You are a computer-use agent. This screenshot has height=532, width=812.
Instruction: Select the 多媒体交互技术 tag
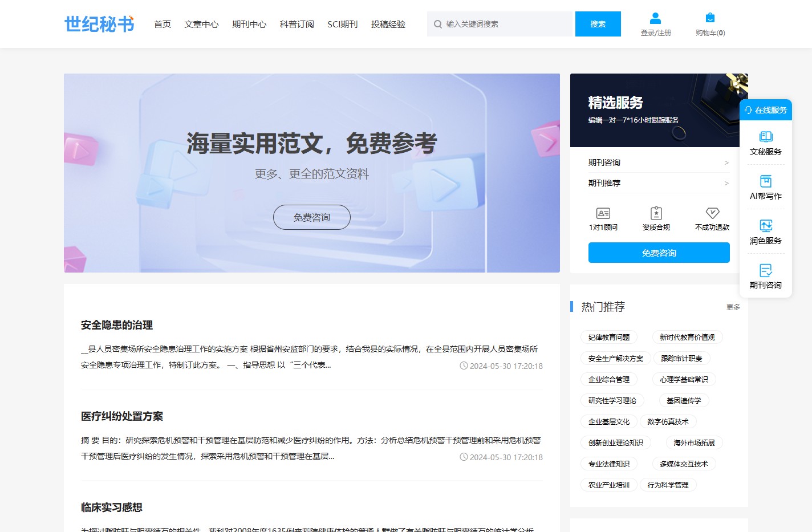click(x=684, y=464)
